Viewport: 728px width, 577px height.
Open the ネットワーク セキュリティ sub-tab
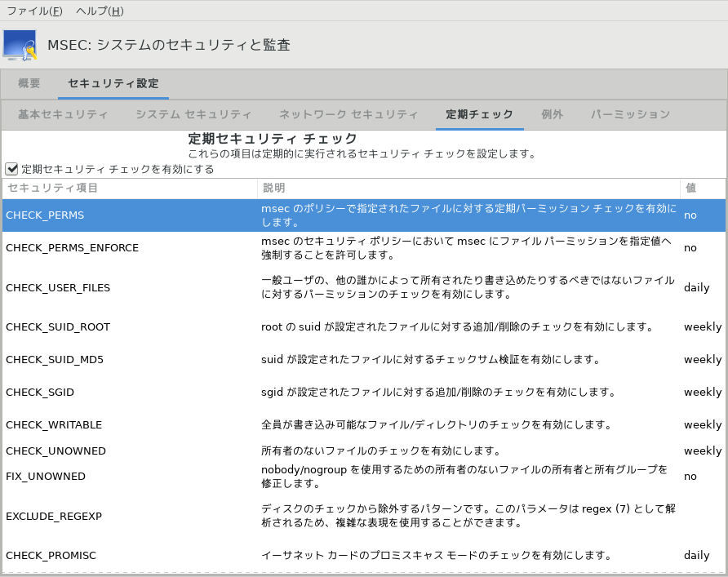(348, 114)
